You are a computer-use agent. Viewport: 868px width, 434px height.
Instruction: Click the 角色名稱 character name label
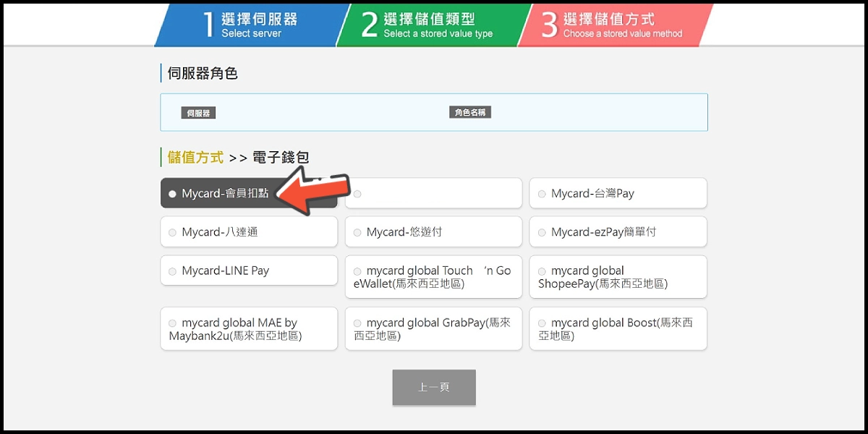pyautogui.click(x=469, y=112)
